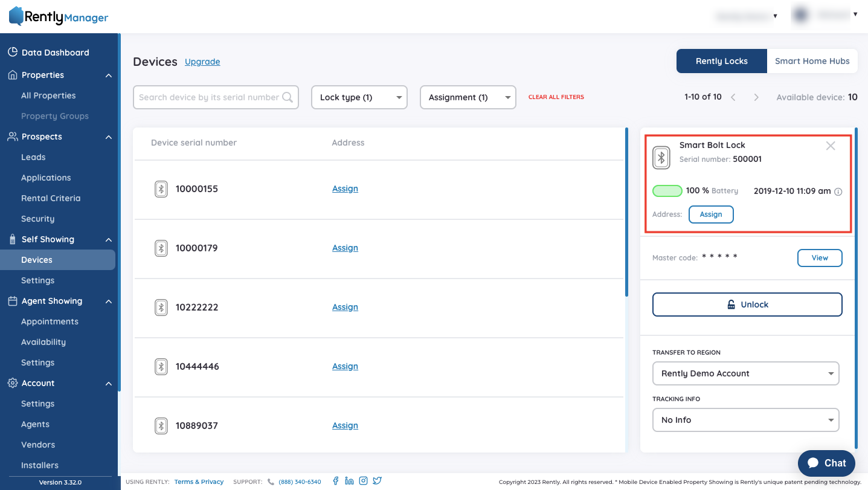The image size is (868, 490).
Task: Click Clear All Filters
Action: click(556, 97)
